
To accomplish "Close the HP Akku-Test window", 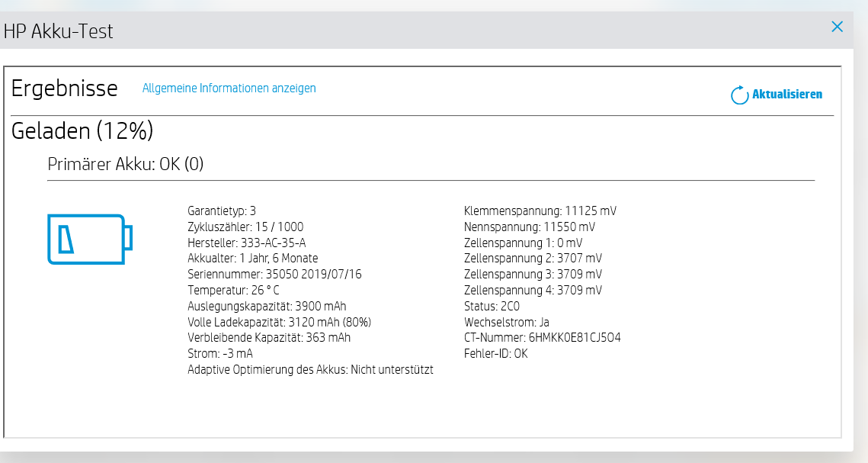I will click(x=837, y=26).
